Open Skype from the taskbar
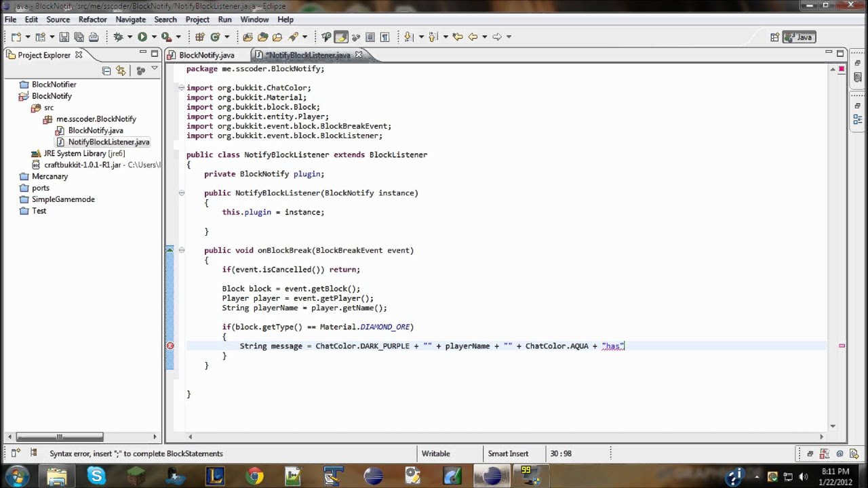The width and height of the screenshot is (868, 488). [96, 476]
